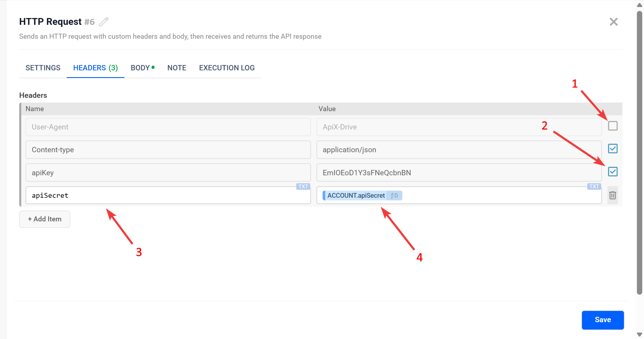Enable the User-Agent header checkbox
The image size is (644, 339).
[613, 126]
